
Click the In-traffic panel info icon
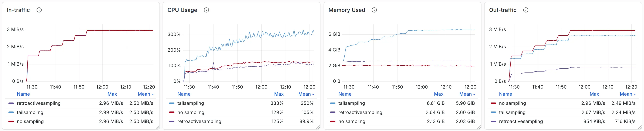coord(39,10)
